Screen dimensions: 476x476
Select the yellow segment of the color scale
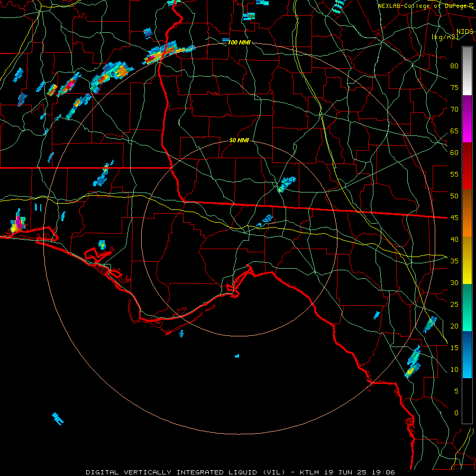(x=467, y=260)
